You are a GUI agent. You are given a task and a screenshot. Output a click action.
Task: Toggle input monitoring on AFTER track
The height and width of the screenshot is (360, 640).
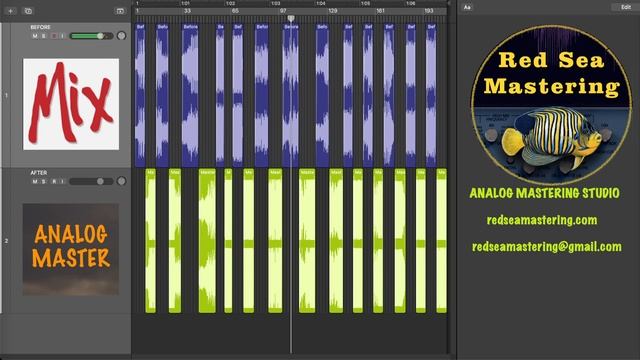click(x=62, y=181)
